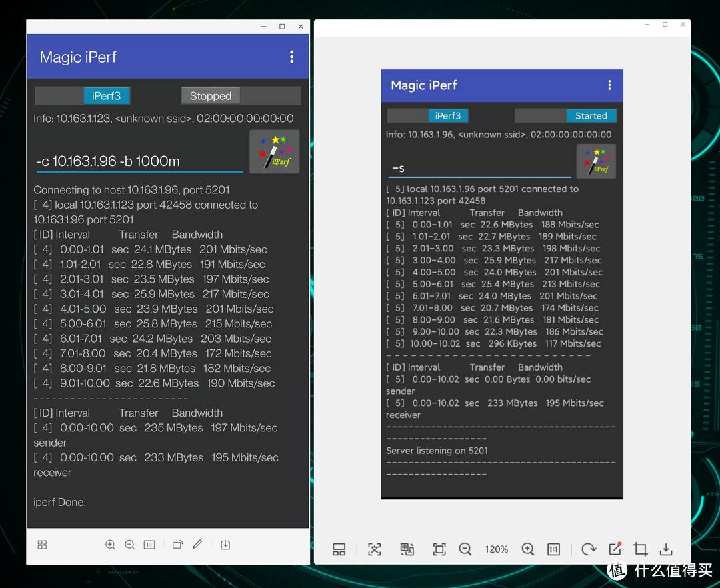Zoom out using left viewer magnifier minus
This screenshot has height=588, width=720.
[130, 545]
